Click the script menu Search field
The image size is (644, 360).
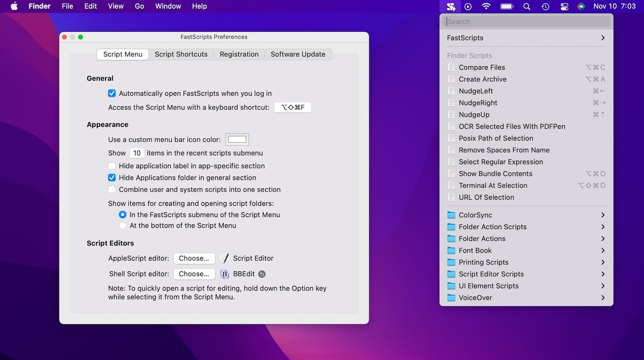click(526, 22)
